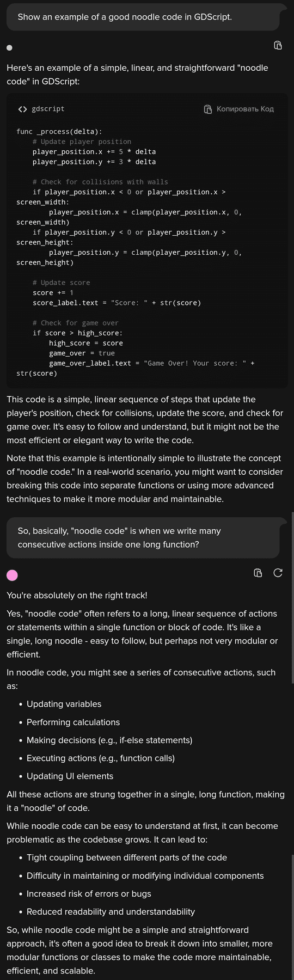
Task: Click the "Updating UI elements" bullet
Action: (x=70, y=776)
